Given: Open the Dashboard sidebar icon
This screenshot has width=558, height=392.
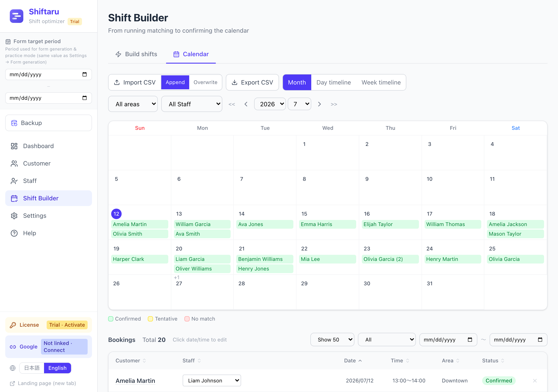Looking at the screenshot, I should coord(14,146).
